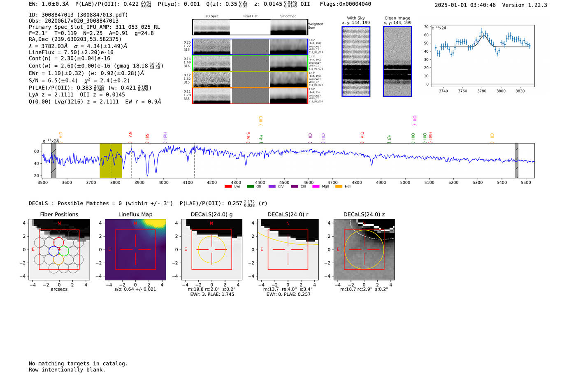Screen dimensions: 576x392
Task: Open the Clean Image cutout
Action: click(x=397, y=61)
